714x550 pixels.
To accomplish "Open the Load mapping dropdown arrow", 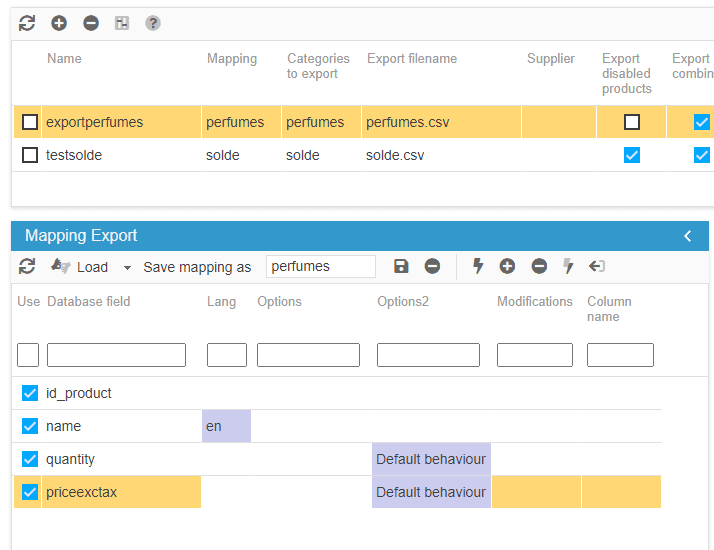I will 127,268.
